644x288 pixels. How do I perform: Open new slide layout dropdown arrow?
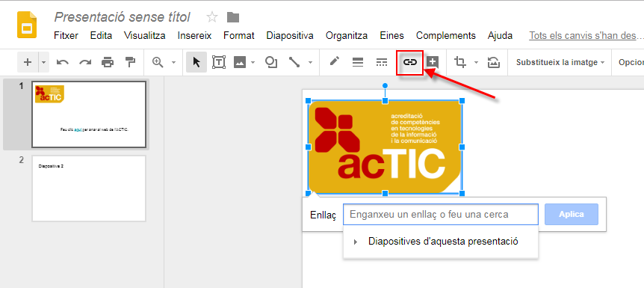click(44, 62)
